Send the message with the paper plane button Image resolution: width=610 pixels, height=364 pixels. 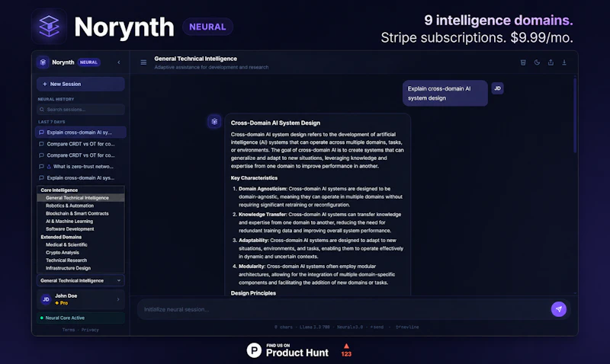click(559, 309)
